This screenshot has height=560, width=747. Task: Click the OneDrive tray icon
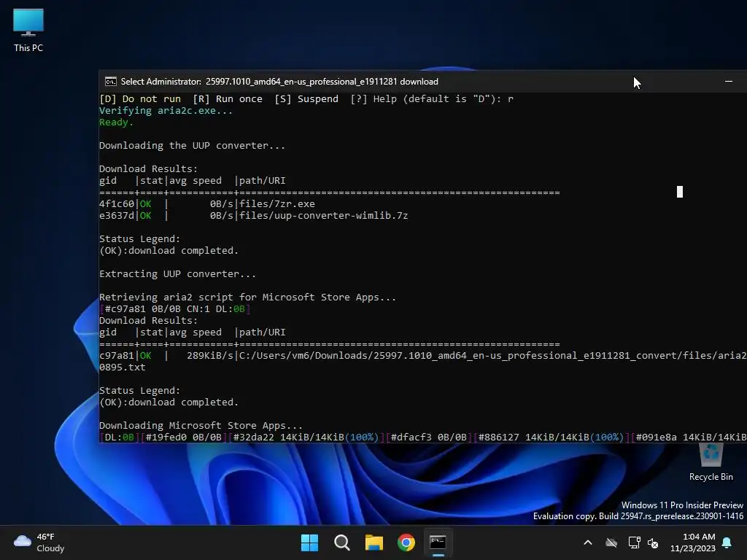click(611, 542)
